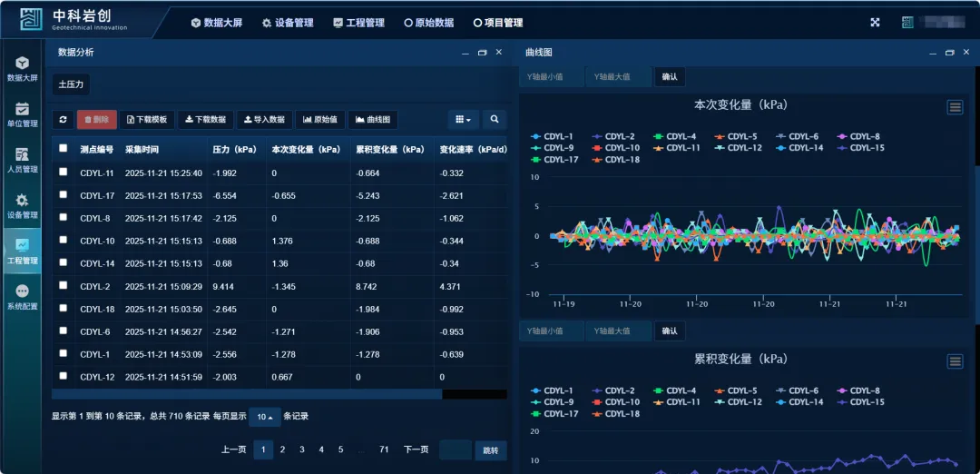Click the 中科岩创 logo icon

(x=31, y=20)
